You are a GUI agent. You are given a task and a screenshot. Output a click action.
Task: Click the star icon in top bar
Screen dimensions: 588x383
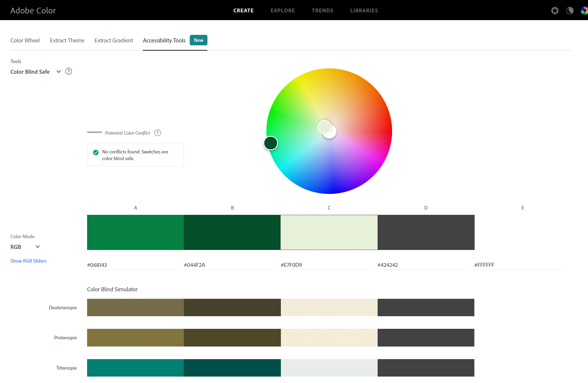click(555, 10)
